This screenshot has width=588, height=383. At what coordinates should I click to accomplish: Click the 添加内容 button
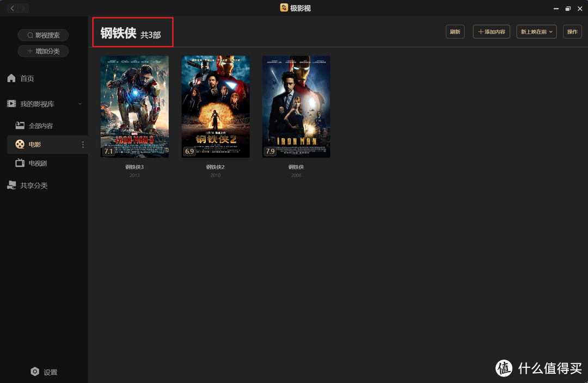tap(491, 32)
